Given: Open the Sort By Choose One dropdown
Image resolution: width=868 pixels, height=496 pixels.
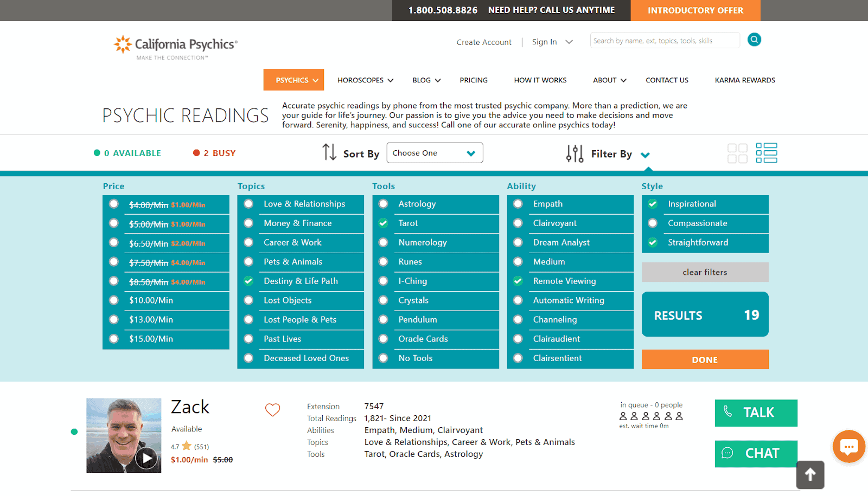Looking at the screenshot, I should 435,153.
